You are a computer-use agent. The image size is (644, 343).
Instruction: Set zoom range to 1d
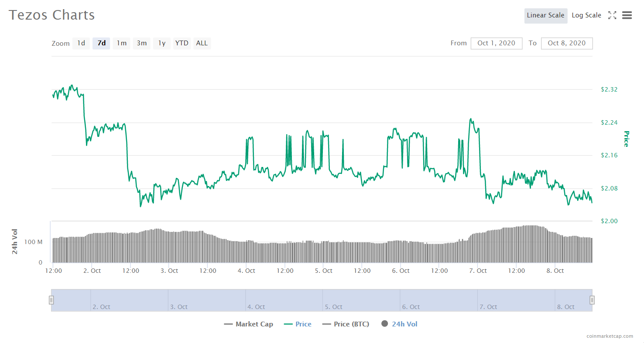[81, 43]
